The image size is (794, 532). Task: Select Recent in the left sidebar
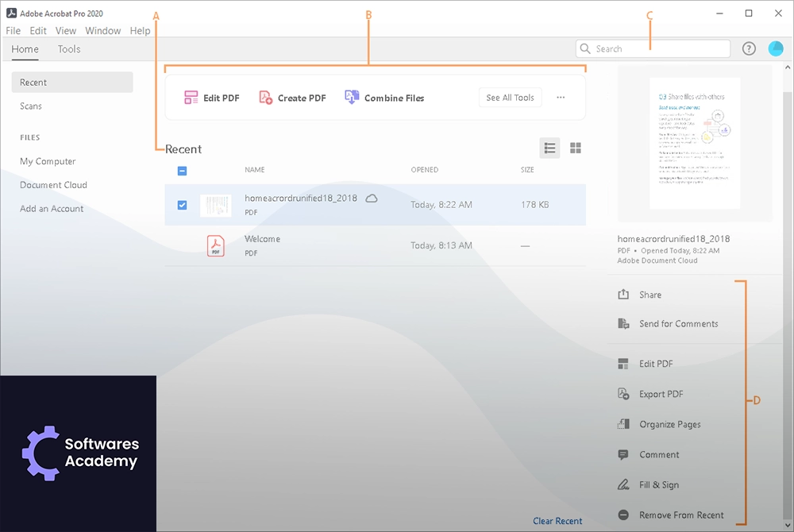(x=72, y=82)
